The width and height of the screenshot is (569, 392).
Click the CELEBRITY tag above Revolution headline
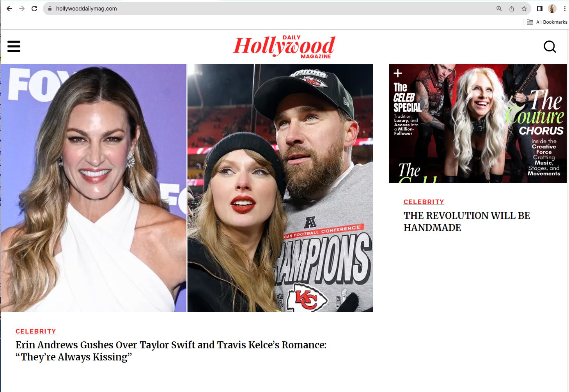point(424,202)
